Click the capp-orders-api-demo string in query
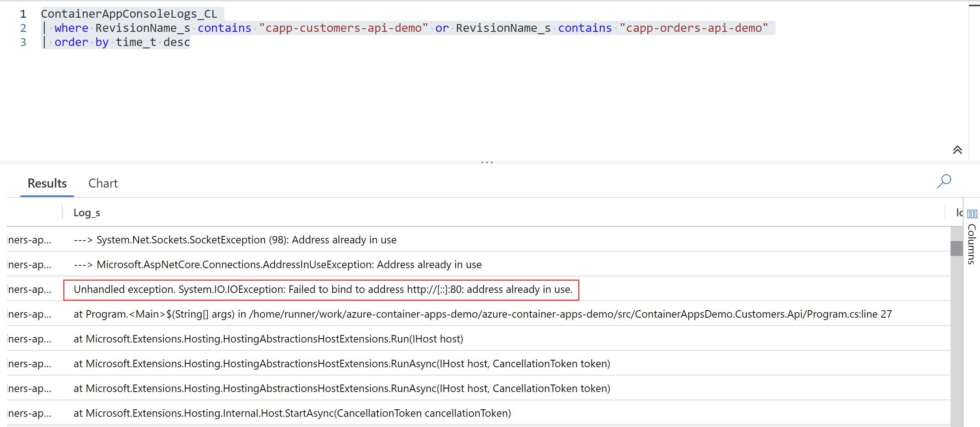 point(694,28)
